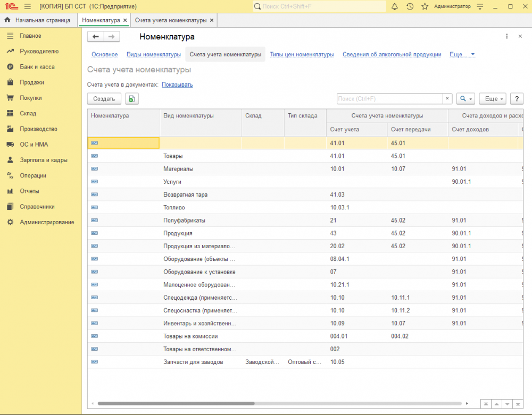Image resolution: width=532 pixels, height=415 pixels.
Task: Open Банк и касса section
Action: click(x=37, y=67)
